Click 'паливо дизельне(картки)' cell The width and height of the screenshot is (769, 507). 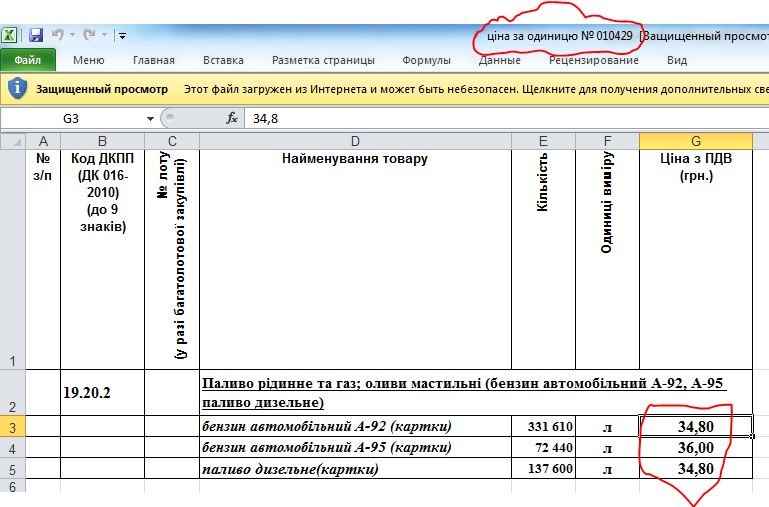click(x=356, y=469)
